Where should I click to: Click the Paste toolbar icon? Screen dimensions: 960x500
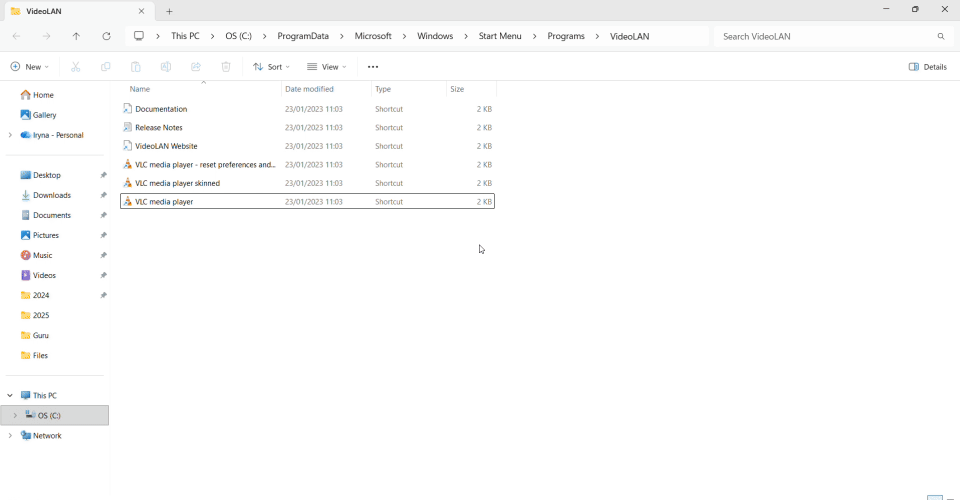pos(135,67)
